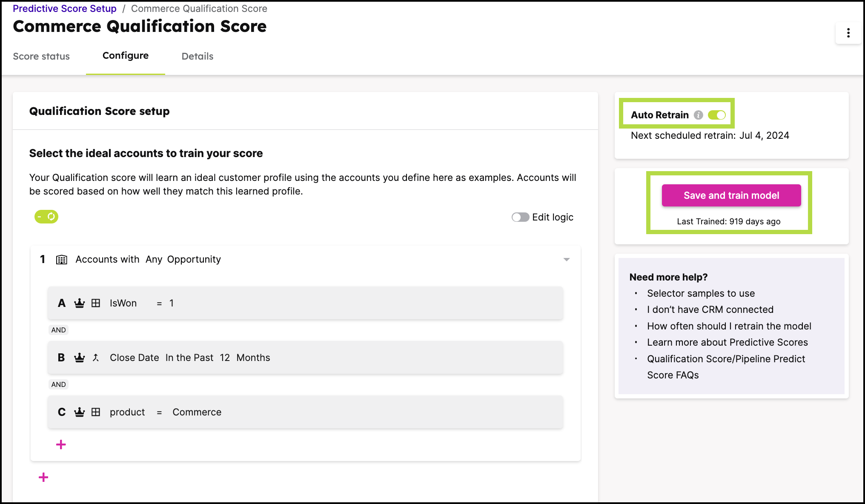Enable the Edit logic toggle
The width and height of the screenshot is (865, 504).
[520, 217]
